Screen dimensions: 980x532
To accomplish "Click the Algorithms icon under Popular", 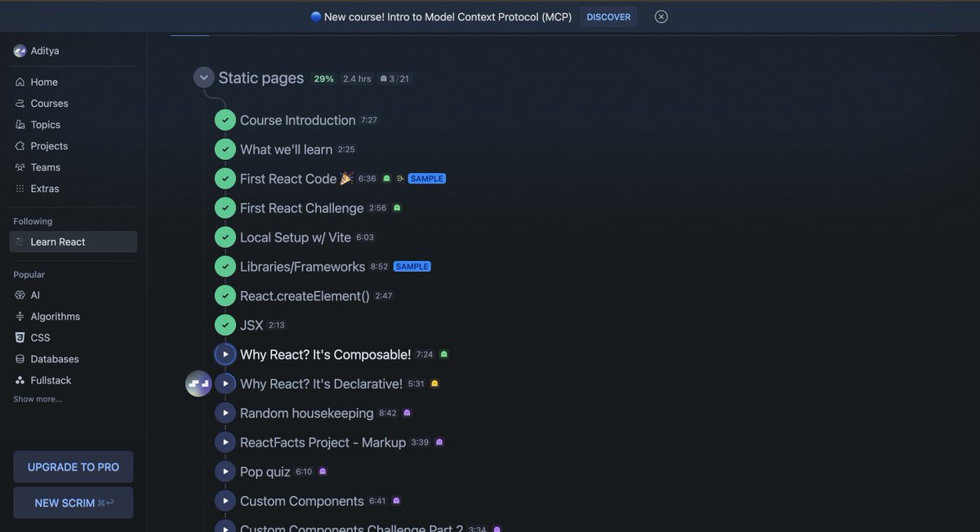I will click(20, 317).
